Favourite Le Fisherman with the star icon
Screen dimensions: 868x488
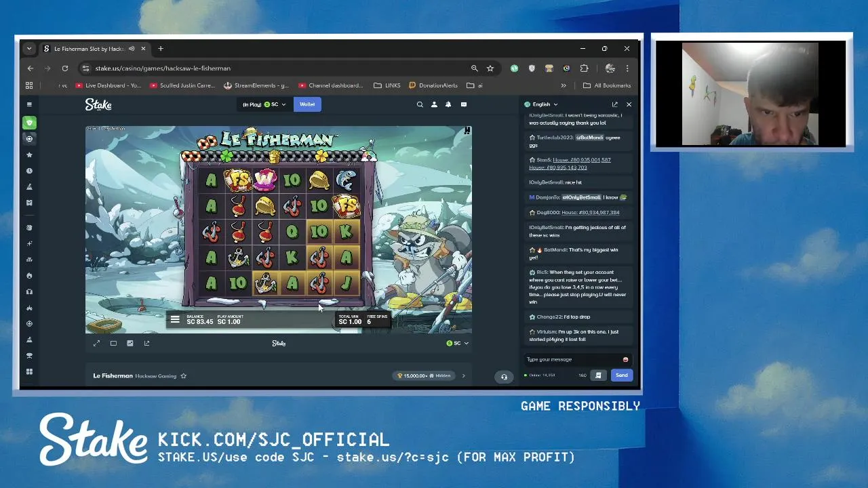(x=183, y=375)
